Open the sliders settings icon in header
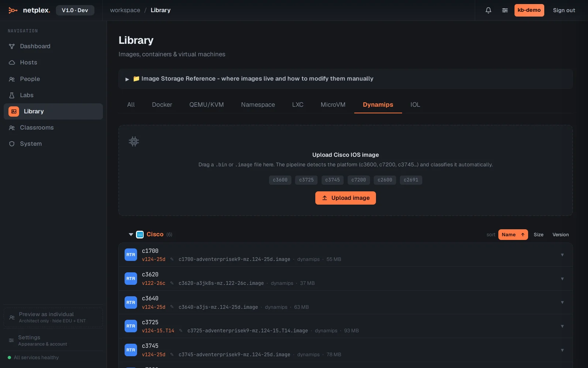Image resolution: width=588 pixels, height=368 pixels. 505,10
